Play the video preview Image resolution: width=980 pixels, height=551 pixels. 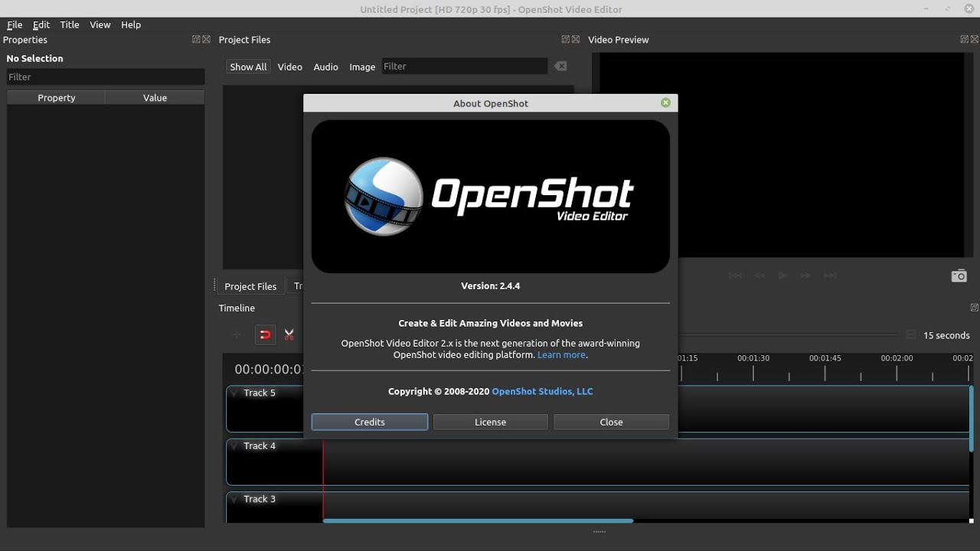pos(782,275)
